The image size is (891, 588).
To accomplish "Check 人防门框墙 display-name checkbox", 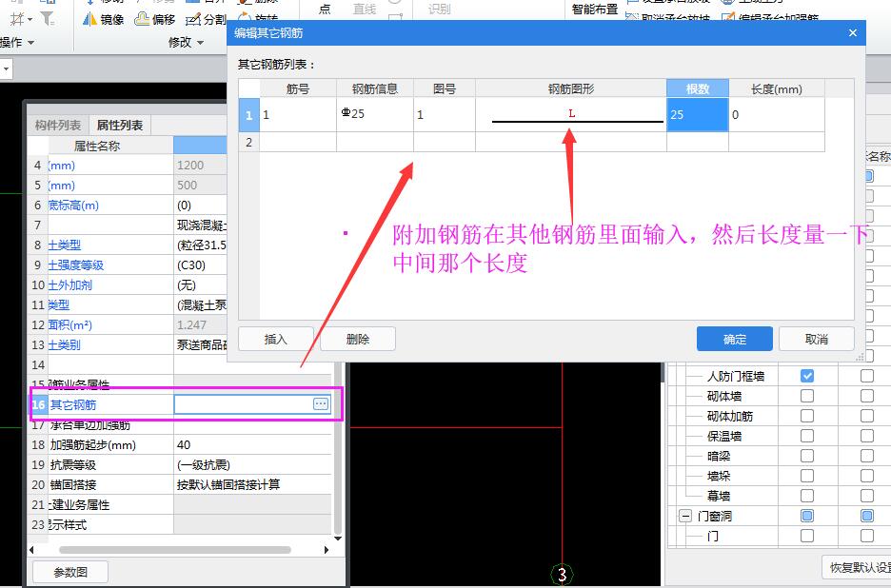I will tap(866, 376).
